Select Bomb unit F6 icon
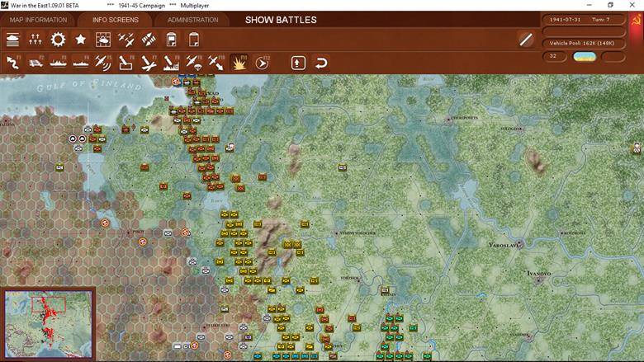This screenshot has width=644, height=362. [125, 63]
